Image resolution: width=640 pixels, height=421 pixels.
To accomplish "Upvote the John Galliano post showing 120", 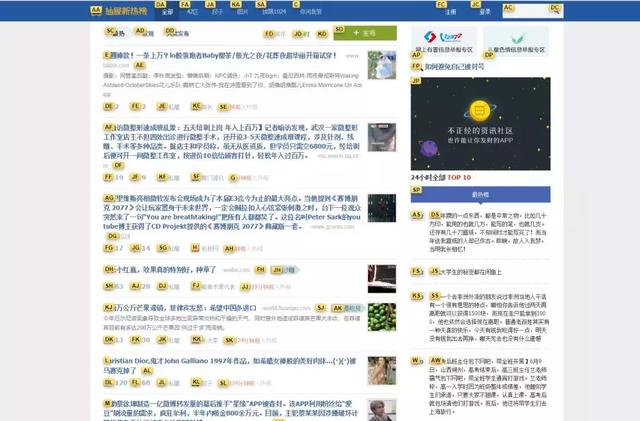I will pyautogui.click(x=115, y=383).
